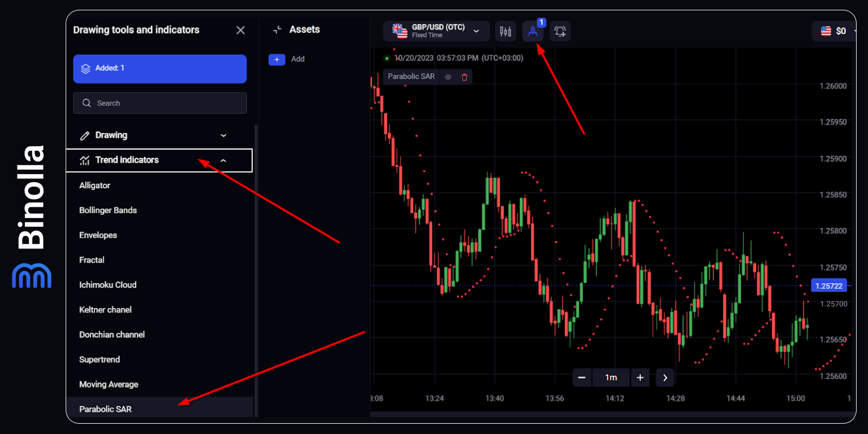
Task: Close the Drawing tools and indicators panel
Action: (240, 30)
